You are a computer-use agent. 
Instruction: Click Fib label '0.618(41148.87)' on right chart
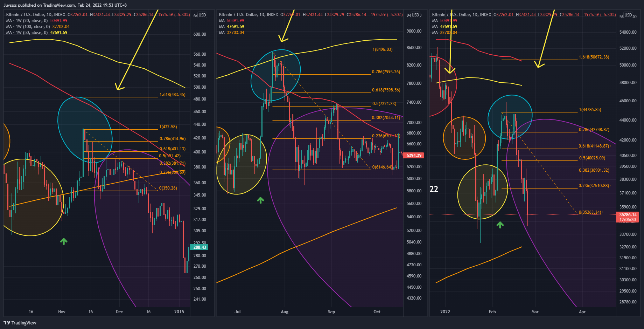(x=594, y=146)
